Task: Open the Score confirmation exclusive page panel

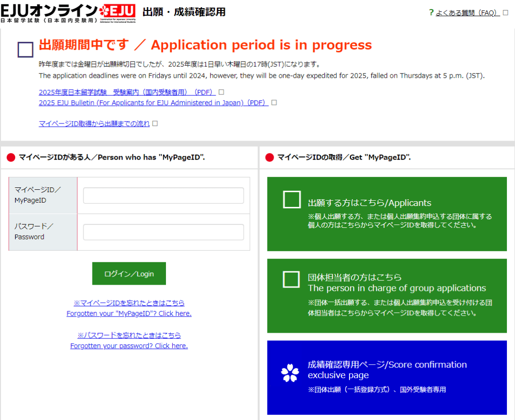Action: 387,378
